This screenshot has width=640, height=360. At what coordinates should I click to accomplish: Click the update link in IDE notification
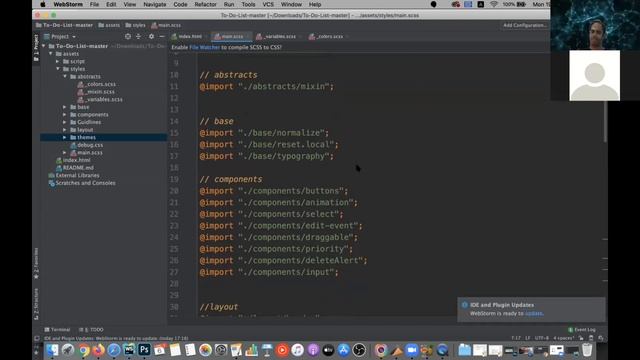pyautogui.click(x=533, y=313)
